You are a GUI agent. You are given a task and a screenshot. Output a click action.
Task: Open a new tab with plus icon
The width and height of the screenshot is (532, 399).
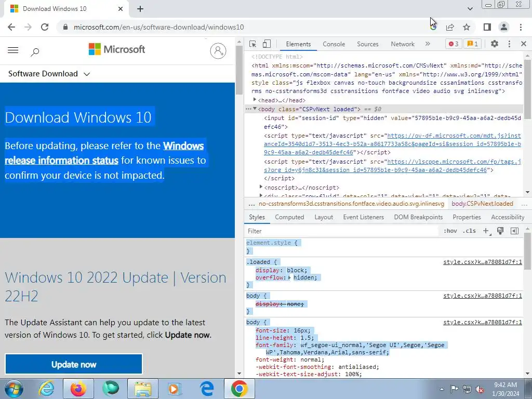click(x=140, y=9)
